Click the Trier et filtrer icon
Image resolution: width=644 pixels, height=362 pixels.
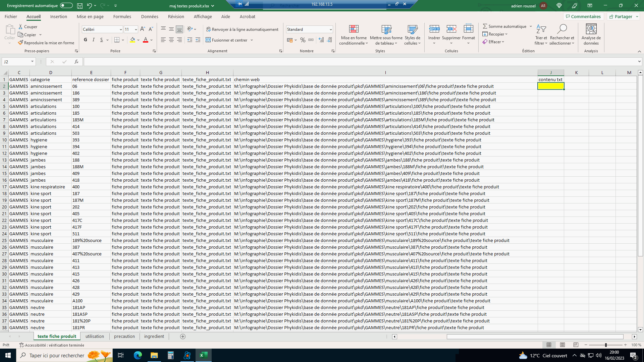point(541,29)
